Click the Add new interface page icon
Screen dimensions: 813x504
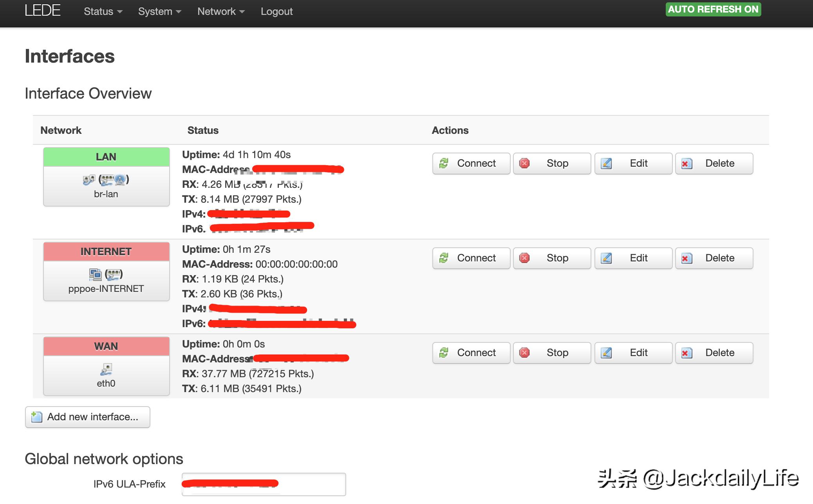(37, 417)
